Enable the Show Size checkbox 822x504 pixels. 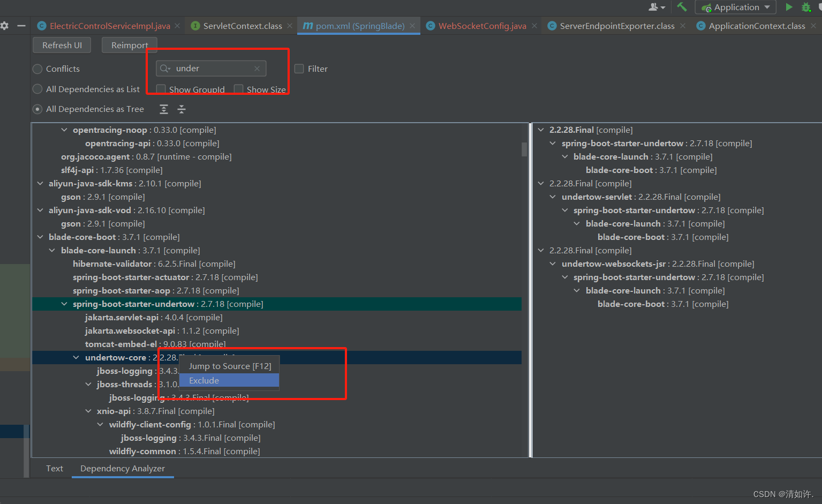238,88
